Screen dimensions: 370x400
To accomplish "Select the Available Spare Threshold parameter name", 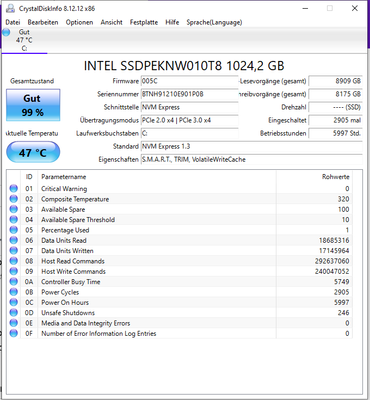I will point(78,220).
